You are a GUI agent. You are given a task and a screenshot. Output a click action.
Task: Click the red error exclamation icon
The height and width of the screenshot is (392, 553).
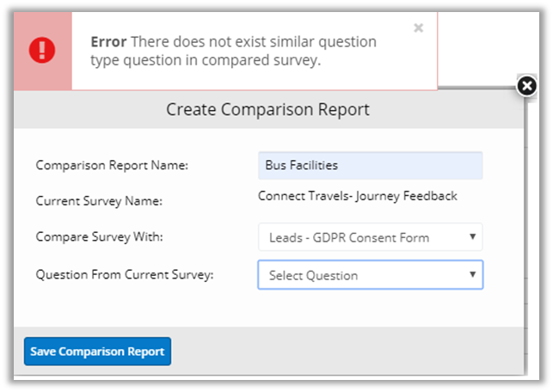coord(42,50)
